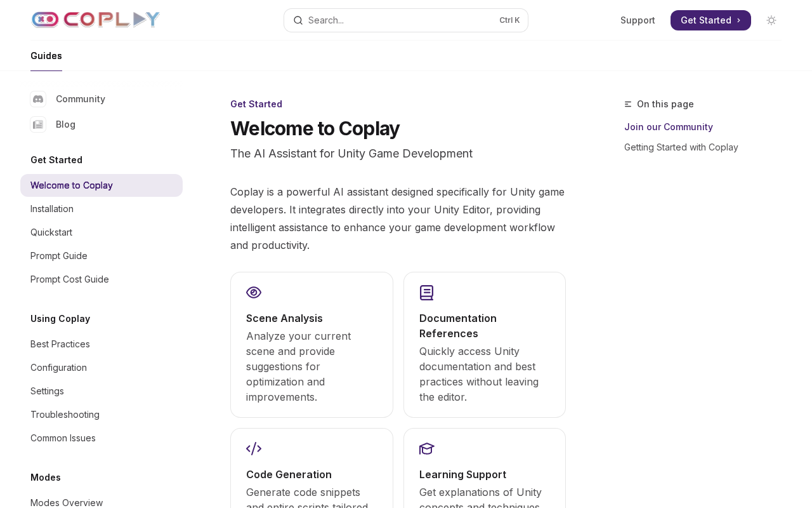Click the Blog newspaper icon
Image resolution: width=812 pixels, height=508 pixels.
pos(38,124)
